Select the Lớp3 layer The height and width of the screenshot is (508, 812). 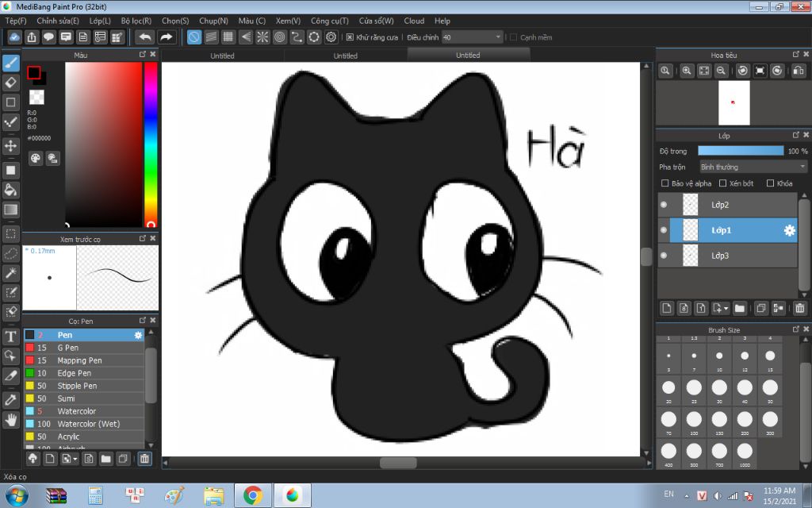pyautogui.click(x=728, y=256)
